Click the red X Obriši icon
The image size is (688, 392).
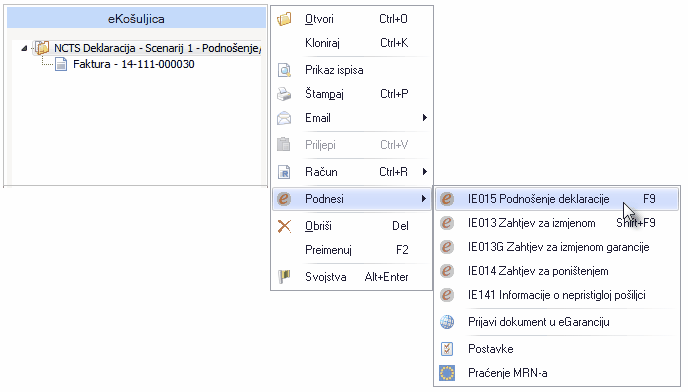pos(284,226)
